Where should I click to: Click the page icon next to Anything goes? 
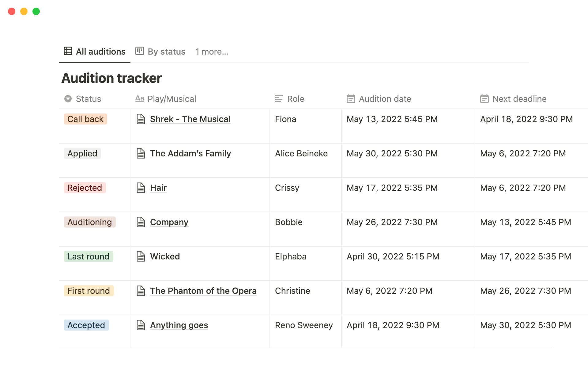pos(141,325)
